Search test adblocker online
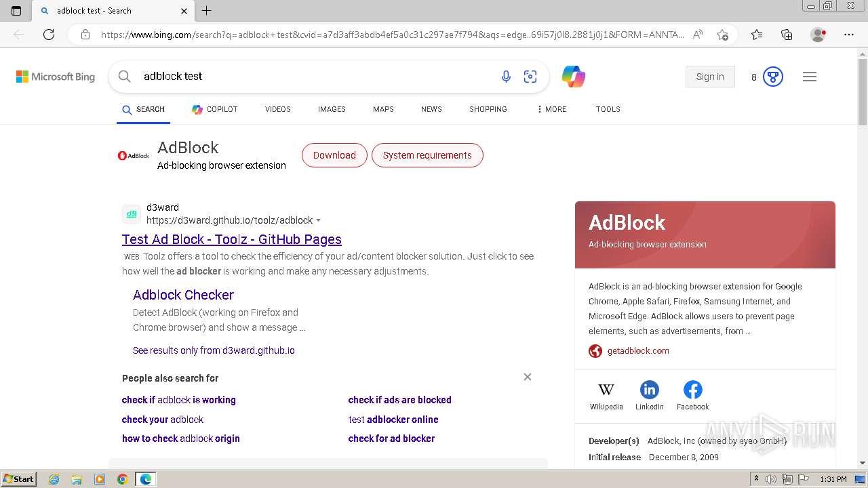The width and height of the screenshot is (868, 488). (x=393, y=420)
